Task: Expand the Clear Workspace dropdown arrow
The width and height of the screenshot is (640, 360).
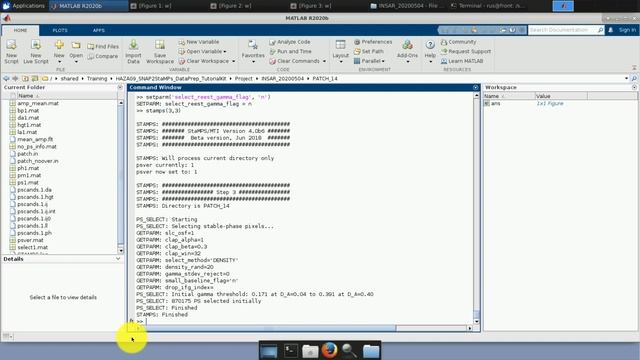Action: click(x=233, y=61)
